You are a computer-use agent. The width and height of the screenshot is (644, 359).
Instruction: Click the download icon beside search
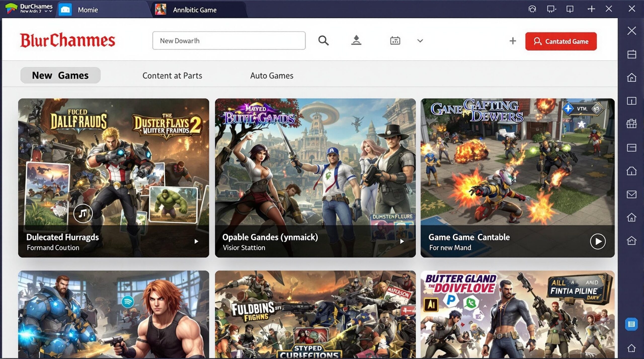[356, 40]
